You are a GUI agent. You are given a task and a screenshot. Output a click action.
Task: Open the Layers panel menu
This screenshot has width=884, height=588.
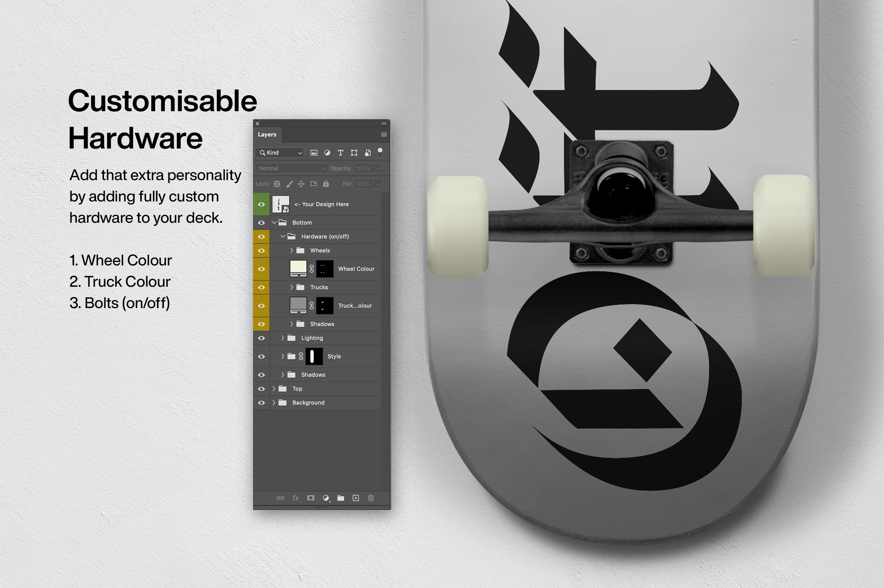point(384,136)
